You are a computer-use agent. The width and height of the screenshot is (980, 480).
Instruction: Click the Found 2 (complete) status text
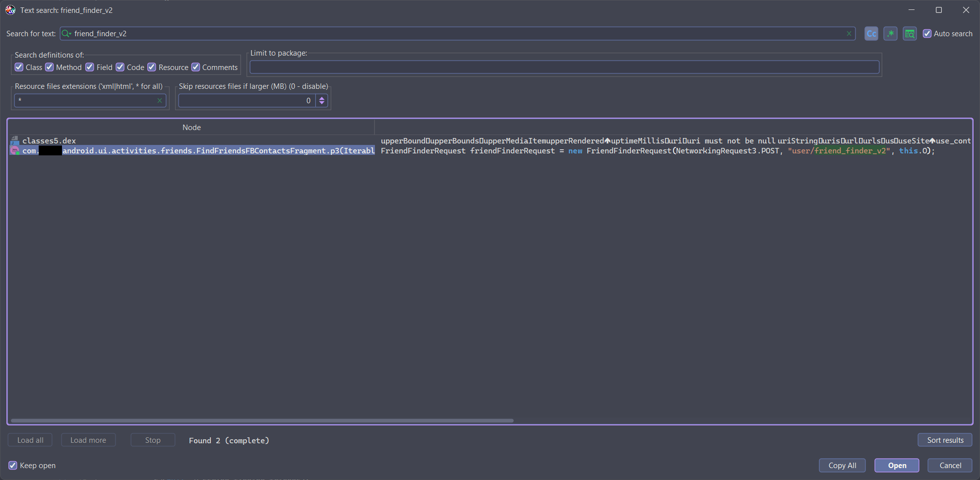[229, 441]
